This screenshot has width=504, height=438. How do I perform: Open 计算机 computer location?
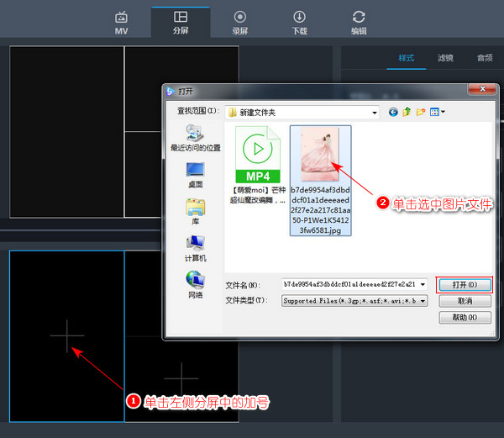[x=196, y=249]
